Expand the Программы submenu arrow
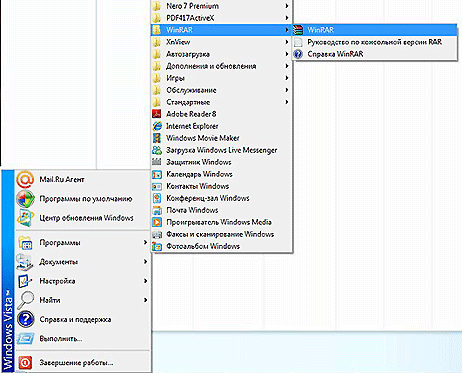Screen dimensions: 462x373 point(145,242)
